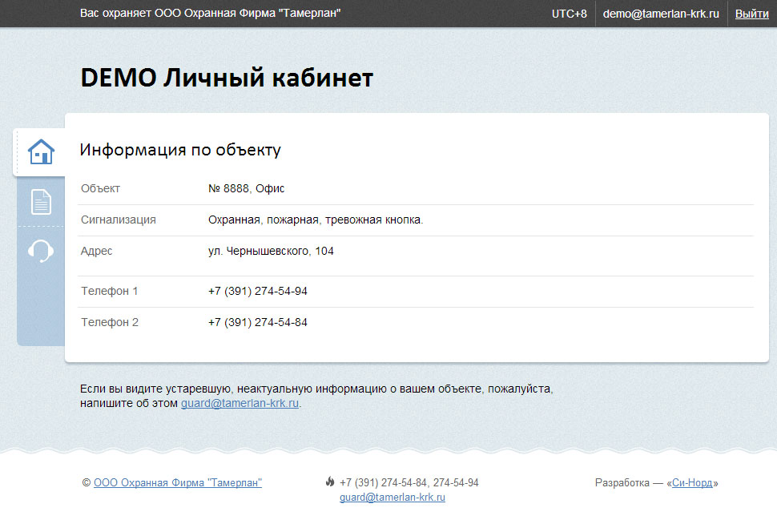Click the footer phone number text

tap(409, 482)
